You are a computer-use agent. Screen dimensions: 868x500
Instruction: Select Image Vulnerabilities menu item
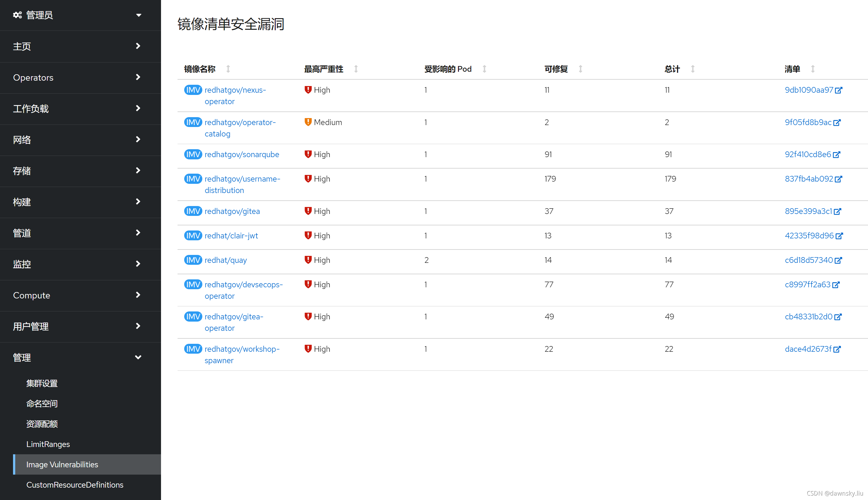point(87,464)
